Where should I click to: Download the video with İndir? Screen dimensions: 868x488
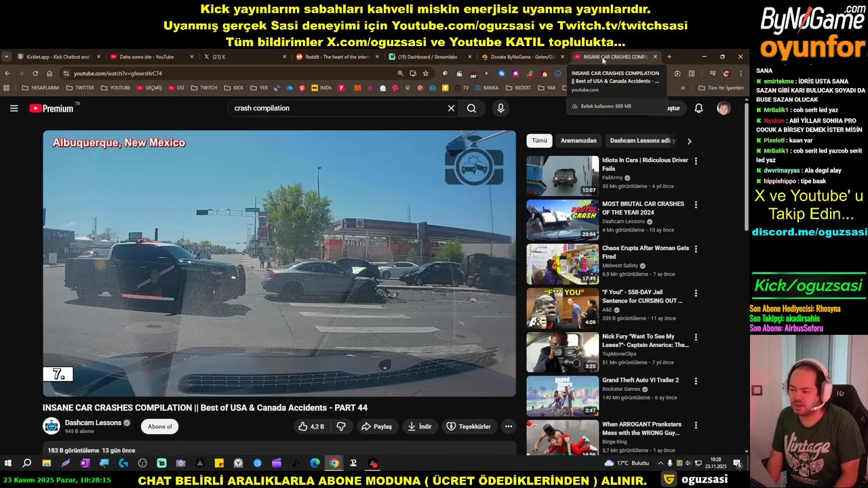(419, 426)
